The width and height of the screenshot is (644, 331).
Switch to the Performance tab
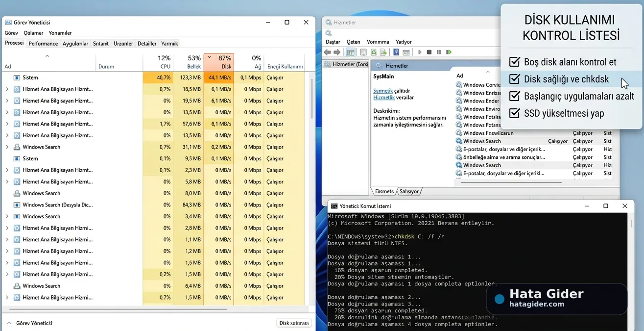(x=43, y=44)
